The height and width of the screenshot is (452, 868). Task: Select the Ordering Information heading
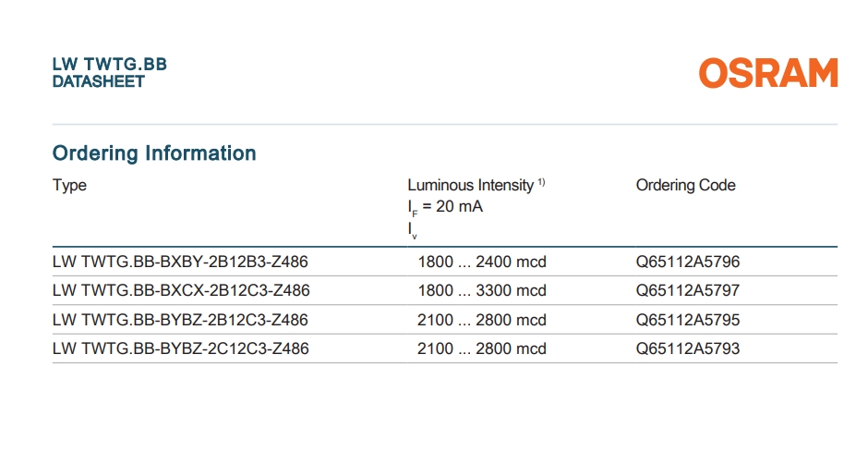pos(154,153)
